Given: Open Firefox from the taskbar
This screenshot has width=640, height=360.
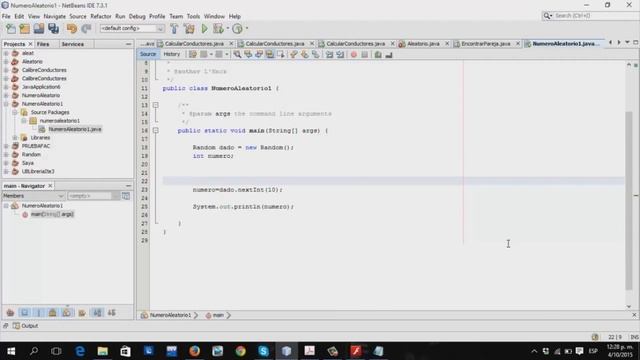Looking at the screenshot, I should pyautogui.click(x=194, y=351).
